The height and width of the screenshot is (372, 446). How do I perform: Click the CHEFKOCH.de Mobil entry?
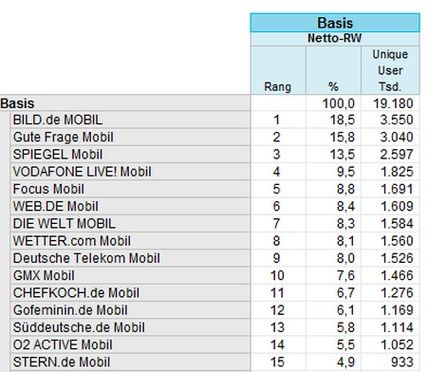130,293
